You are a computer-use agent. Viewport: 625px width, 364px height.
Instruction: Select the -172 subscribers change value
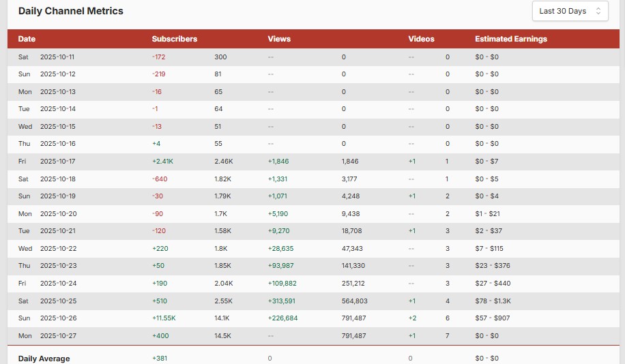[x=159, y=57]
